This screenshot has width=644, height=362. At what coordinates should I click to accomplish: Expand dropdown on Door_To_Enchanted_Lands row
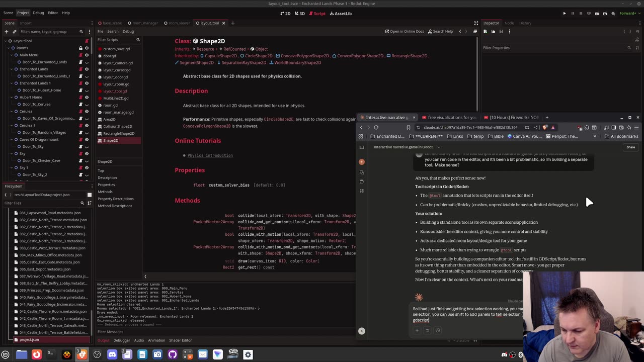(x=87, y=62)
